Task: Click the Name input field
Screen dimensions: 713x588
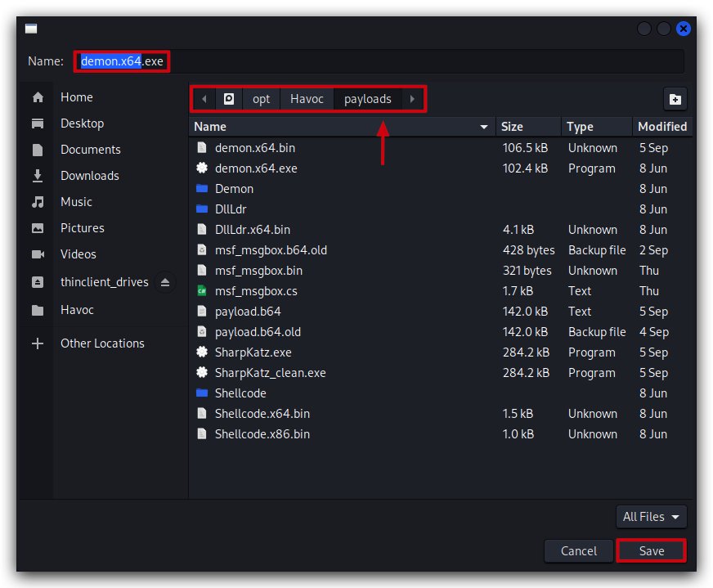Action: [x=379, y=61]
